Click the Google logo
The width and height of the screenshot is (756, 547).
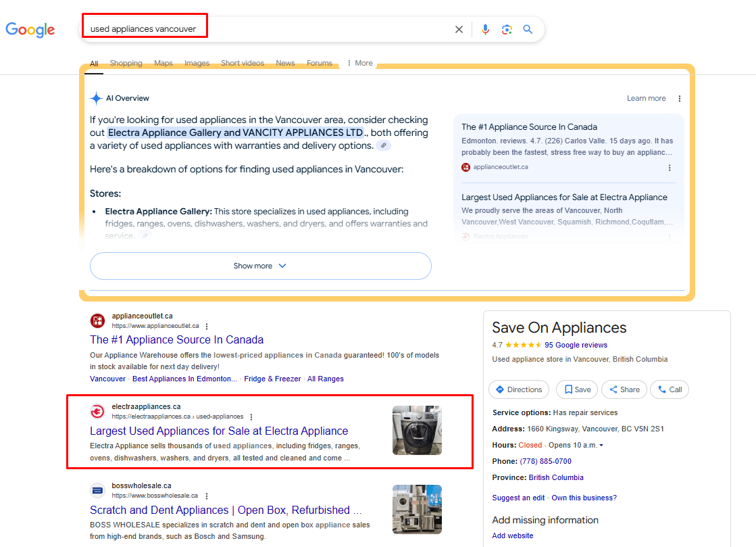click(x=30, y=30)
